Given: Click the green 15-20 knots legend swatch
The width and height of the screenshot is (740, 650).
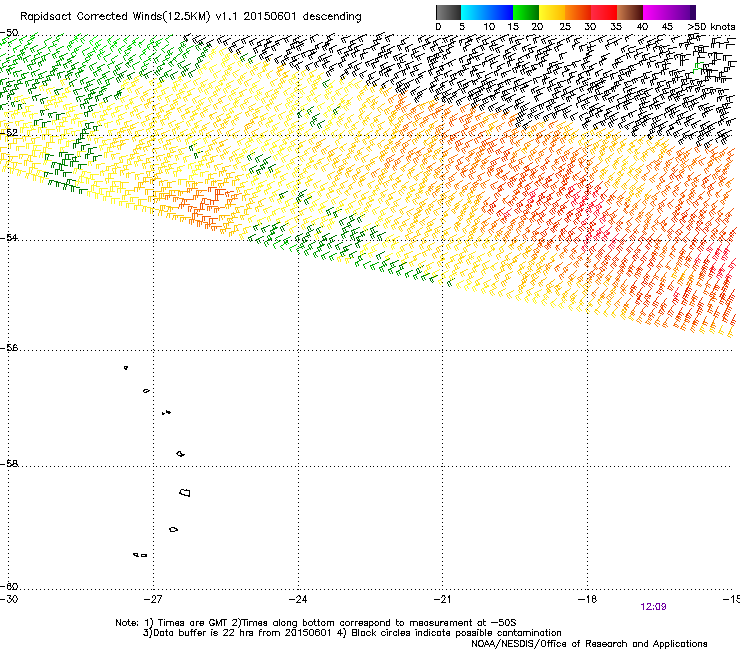Looking at the screenshot, I should pos(526,12).
